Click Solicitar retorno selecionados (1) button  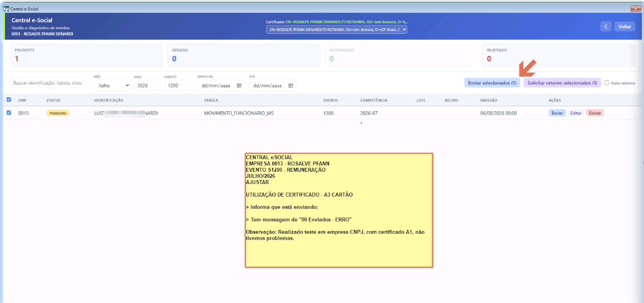pyautogui.click(x=562, y=83)
